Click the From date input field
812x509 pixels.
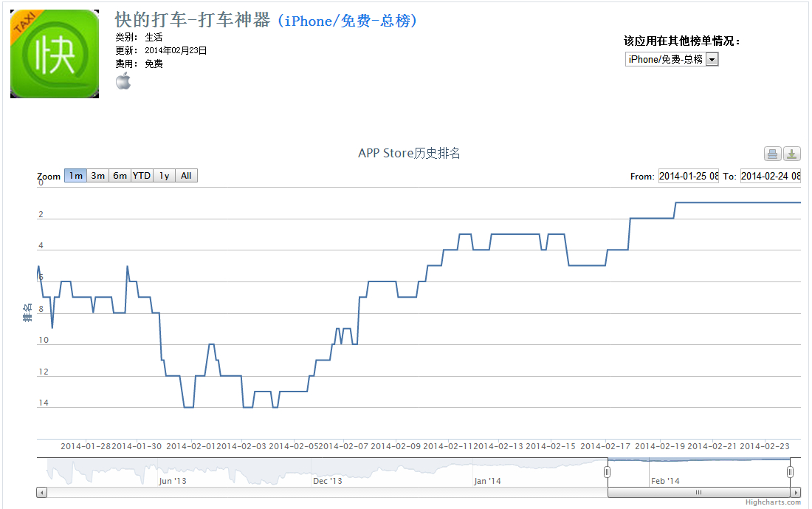click(689, 177)
